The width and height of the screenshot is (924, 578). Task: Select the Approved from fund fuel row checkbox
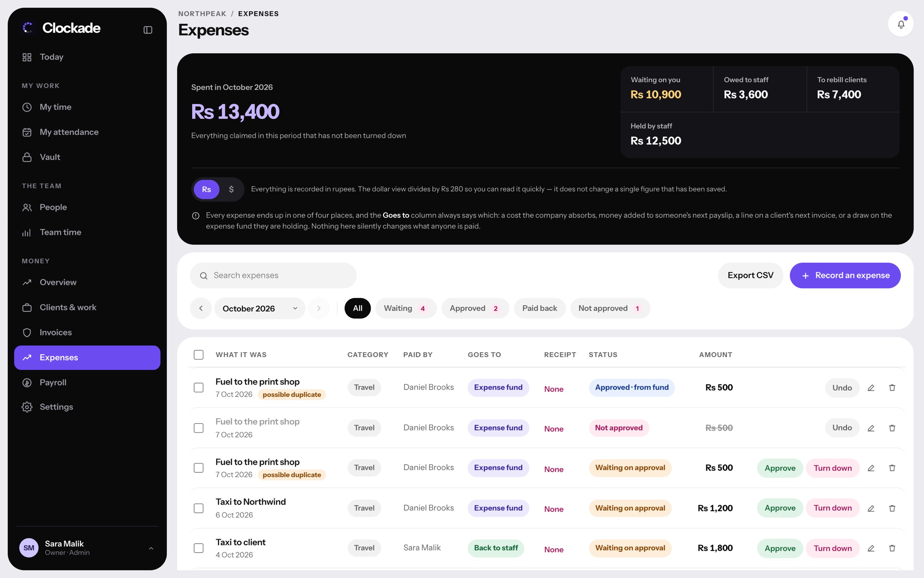click(199, 387)
